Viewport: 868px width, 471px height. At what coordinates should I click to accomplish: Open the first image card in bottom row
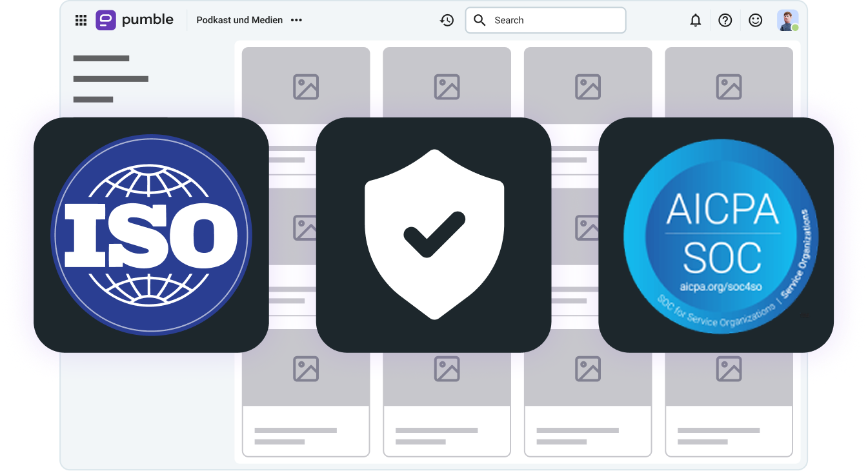[x=306, y=400]
